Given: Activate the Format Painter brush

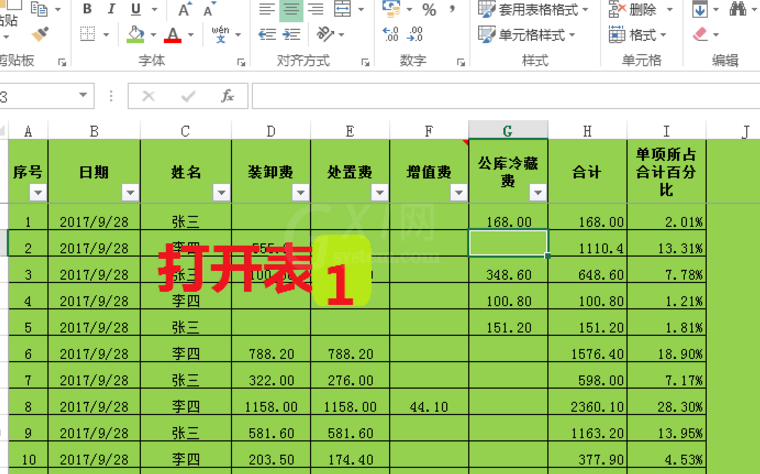Looking at the screenshot, I should tap(40, 34).
